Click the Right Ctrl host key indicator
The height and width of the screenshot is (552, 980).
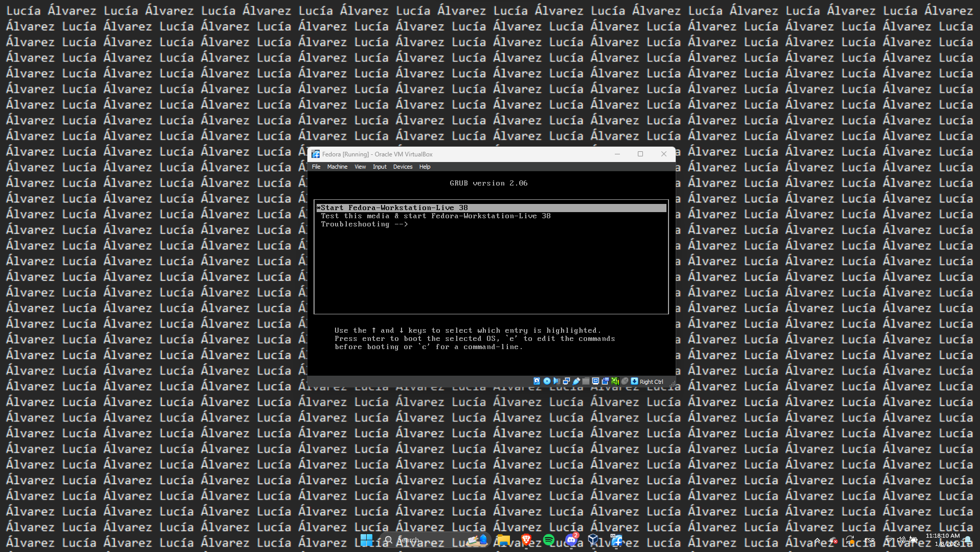point(651,382)
